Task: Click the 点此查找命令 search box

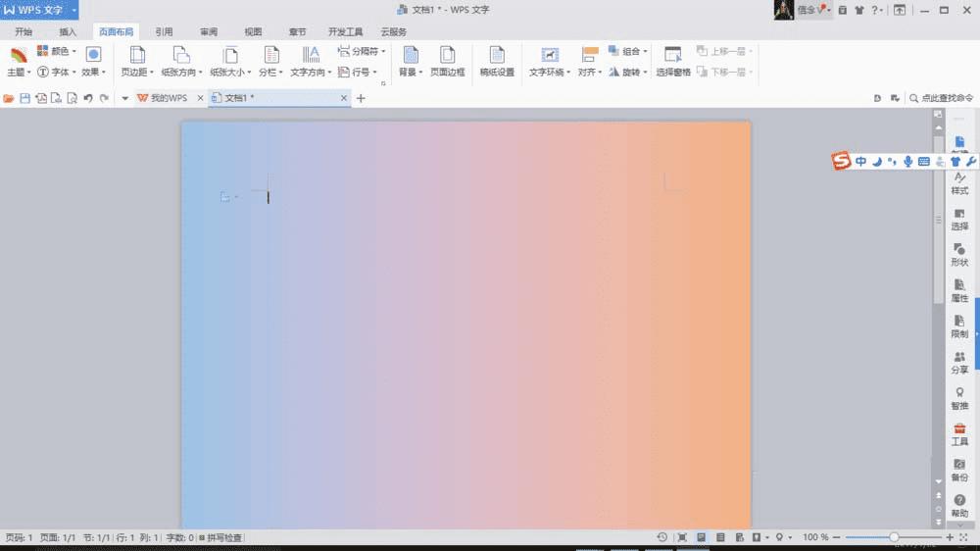Action: (941, 98)
